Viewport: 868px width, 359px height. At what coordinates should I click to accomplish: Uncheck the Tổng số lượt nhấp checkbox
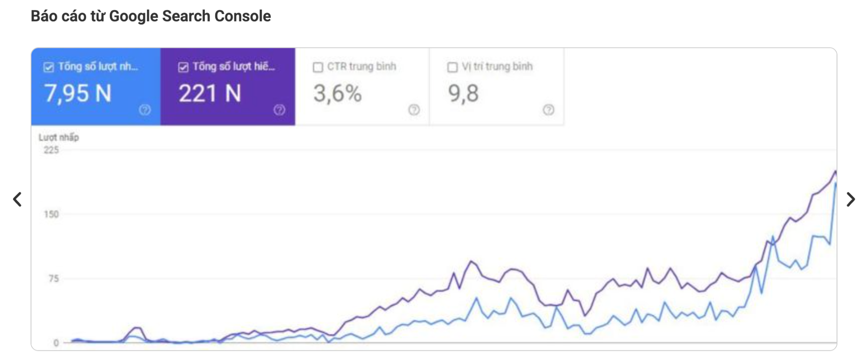(x=49, y=67)
